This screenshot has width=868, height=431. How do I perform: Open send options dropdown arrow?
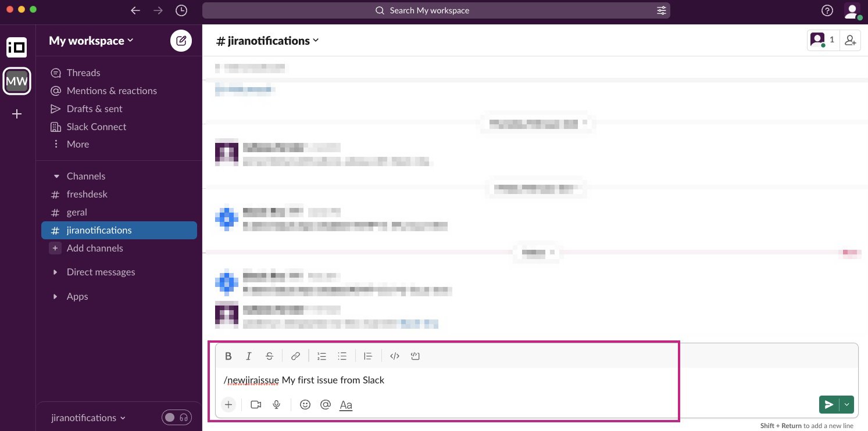[x=847, y=405]
